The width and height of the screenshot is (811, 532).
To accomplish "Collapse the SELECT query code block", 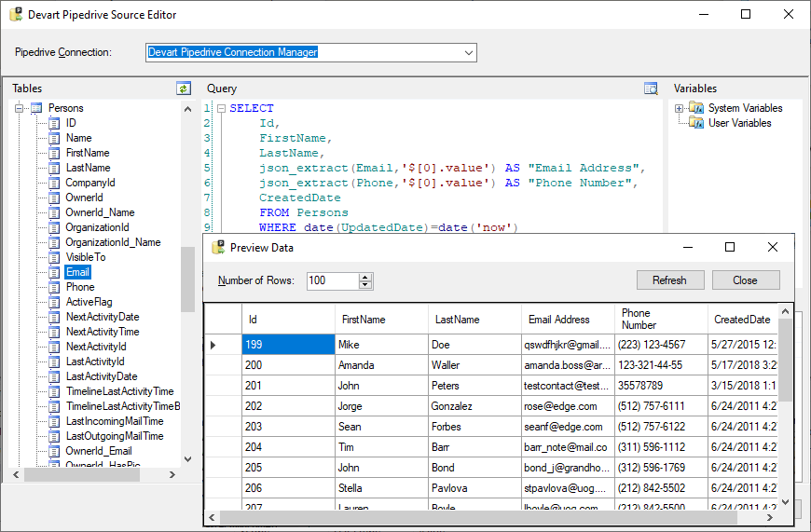I will (x=221, y=108).
